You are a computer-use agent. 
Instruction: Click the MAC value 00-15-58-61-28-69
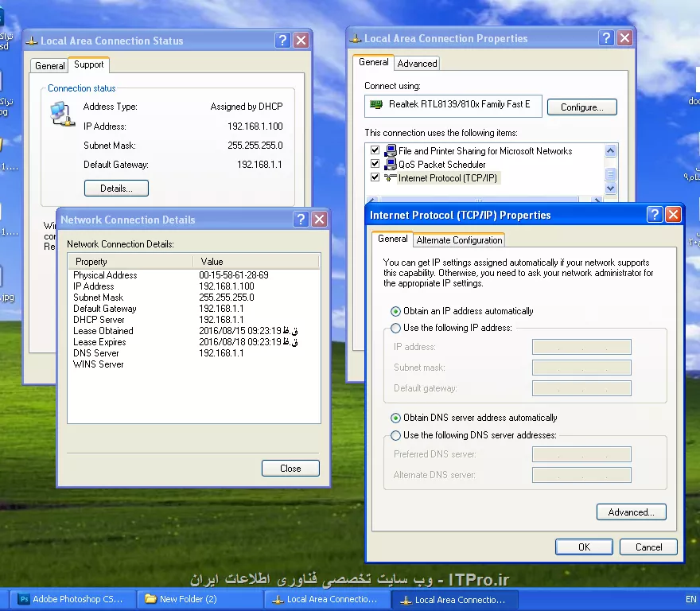click(x=234, y=275)
